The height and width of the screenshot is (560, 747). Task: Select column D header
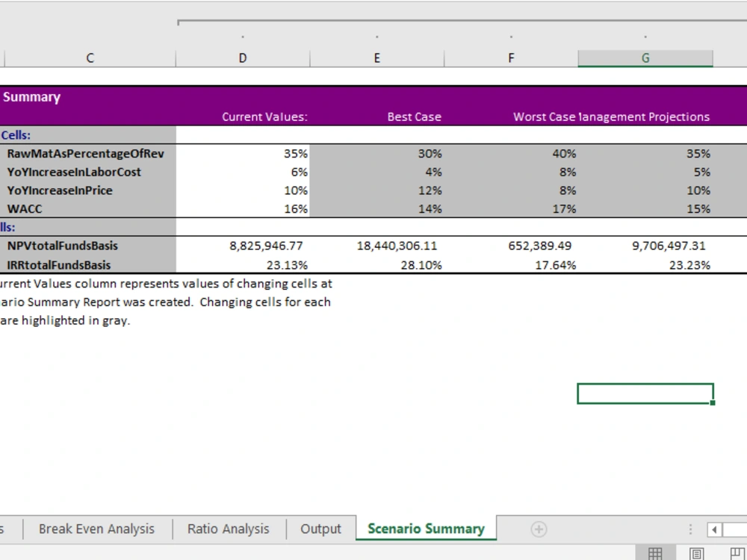pyautogui.click(x=243, y=58)
